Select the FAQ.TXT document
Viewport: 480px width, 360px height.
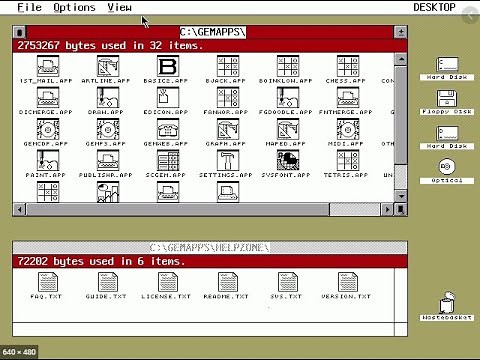(x=48, y=282)
